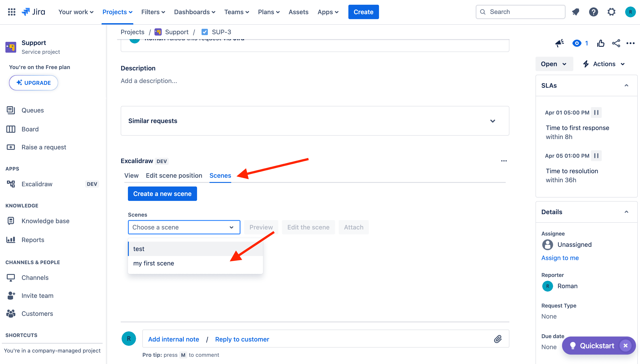Click the UPGRADE button
640x364 pixels.
point(33,83)
